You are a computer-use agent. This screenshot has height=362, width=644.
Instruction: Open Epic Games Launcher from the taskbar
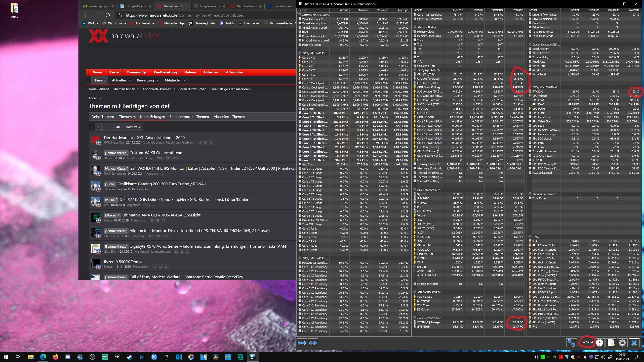click(x=167, y=357)
